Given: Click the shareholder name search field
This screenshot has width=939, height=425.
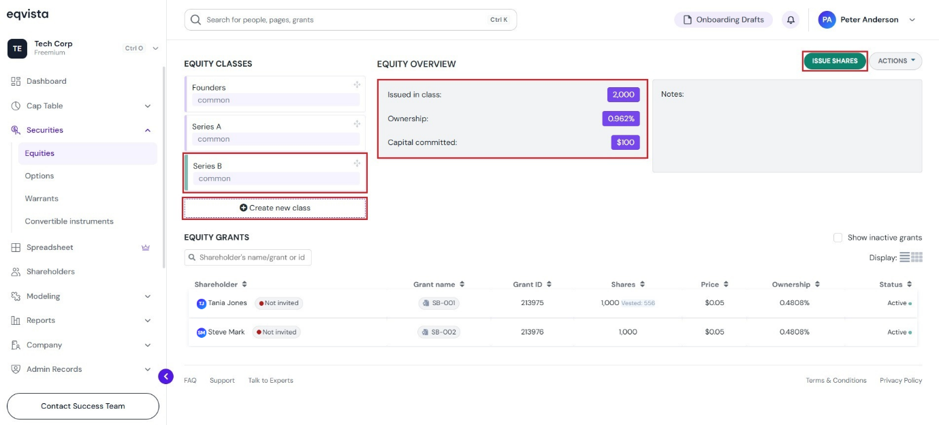Looking at the screenshot, I should pyautogui.click(x=248, y=257).
